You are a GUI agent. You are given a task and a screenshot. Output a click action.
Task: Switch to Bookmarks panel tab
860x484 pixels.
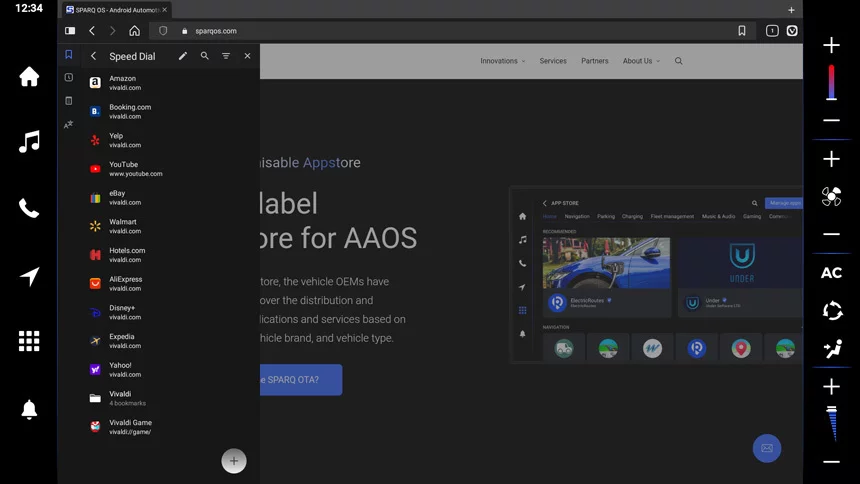click(x=69, y=54)
